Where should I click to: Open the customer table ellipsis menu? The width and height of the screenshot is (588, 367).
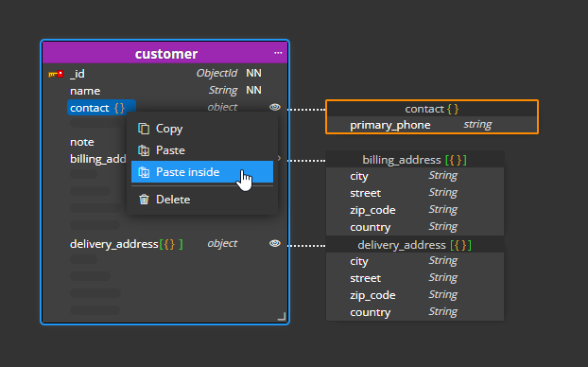click(x=278, y=53)
